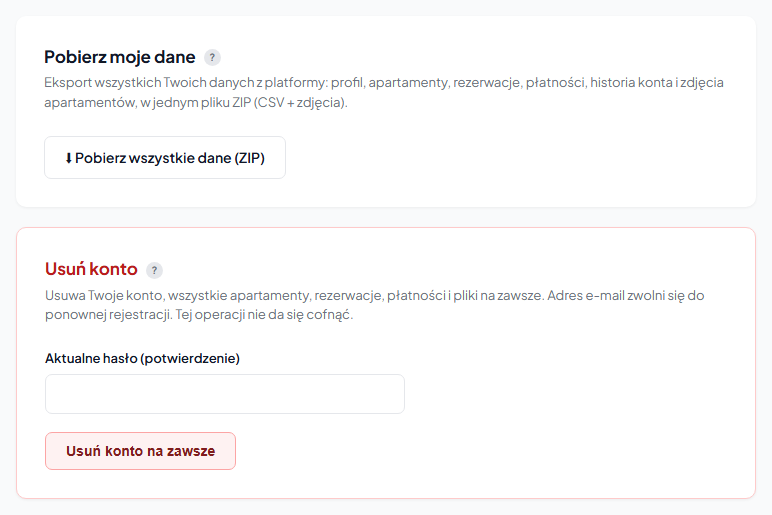772x515 pixels.
Task: Select the Pobierz moje dane heading
Action: click(x=120, y=57)
